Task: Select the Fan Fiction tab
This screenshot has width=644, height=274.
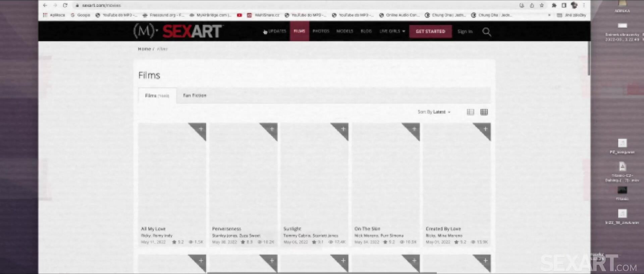Action: click(x=195, y=95)
